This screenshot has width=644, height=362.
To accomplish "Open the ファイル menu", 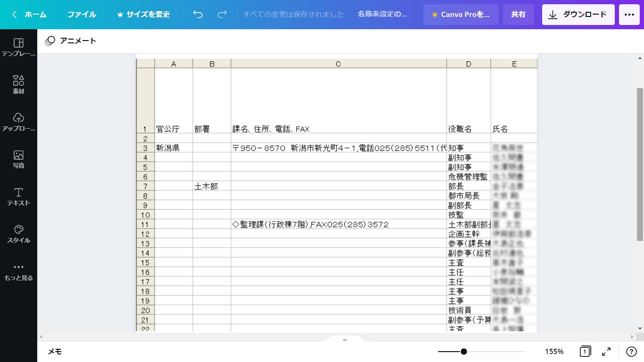I will coord(82,15).
